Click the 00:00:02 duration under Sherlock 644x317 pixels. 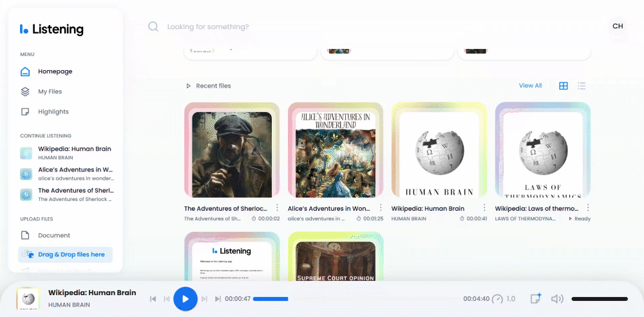[266, 218]
